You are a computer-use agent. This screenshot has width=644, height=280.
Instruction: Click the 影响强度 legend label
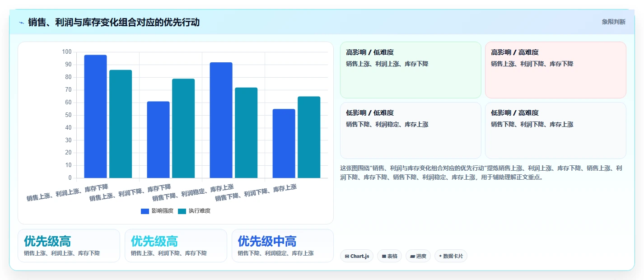click(x=162, y=211)
